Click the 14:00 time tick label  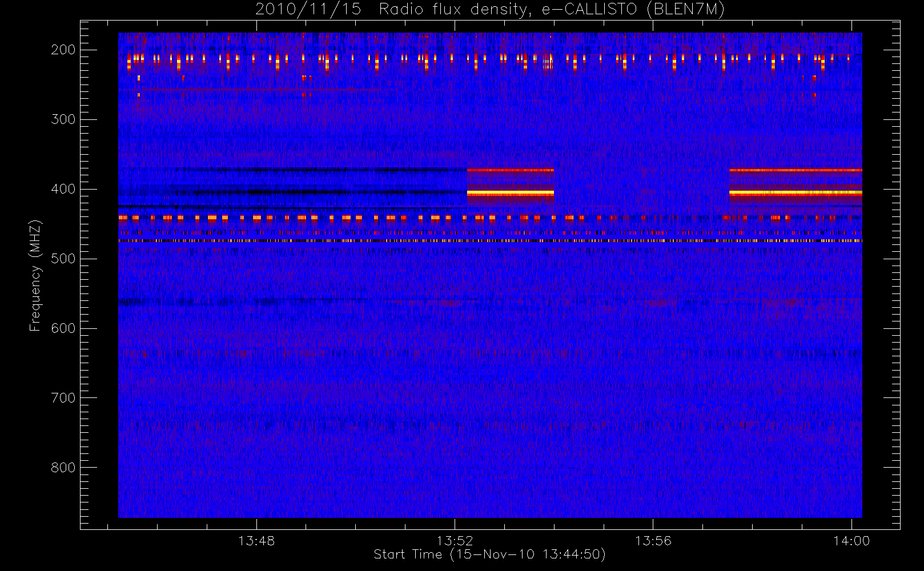click(x=851, y=540)
